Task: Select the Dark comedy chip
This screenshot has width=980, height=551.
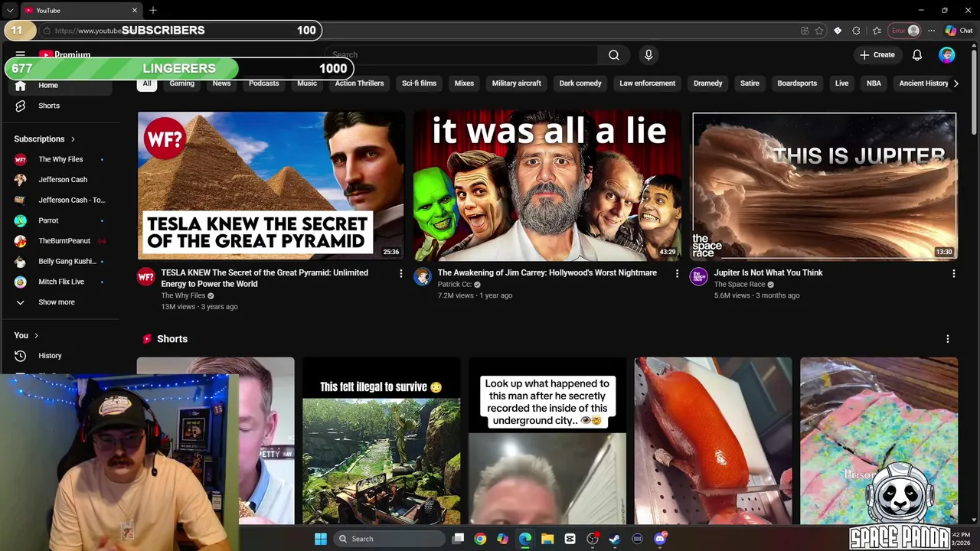Action: 580,83
